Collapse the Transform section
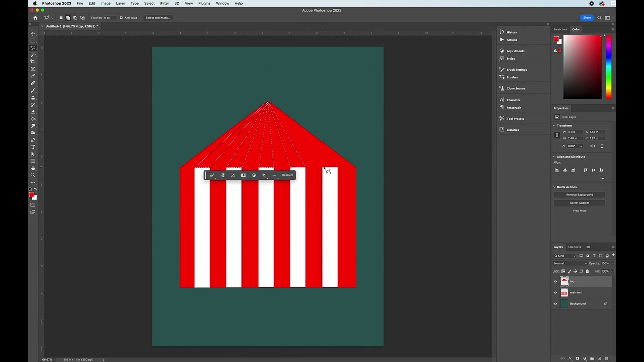The height and width of the screenshot is (362, 644). (x=555, y=125)
